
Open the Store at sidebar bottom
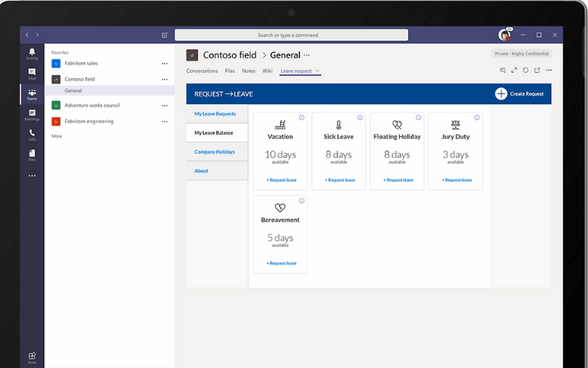tap(32, 358)
